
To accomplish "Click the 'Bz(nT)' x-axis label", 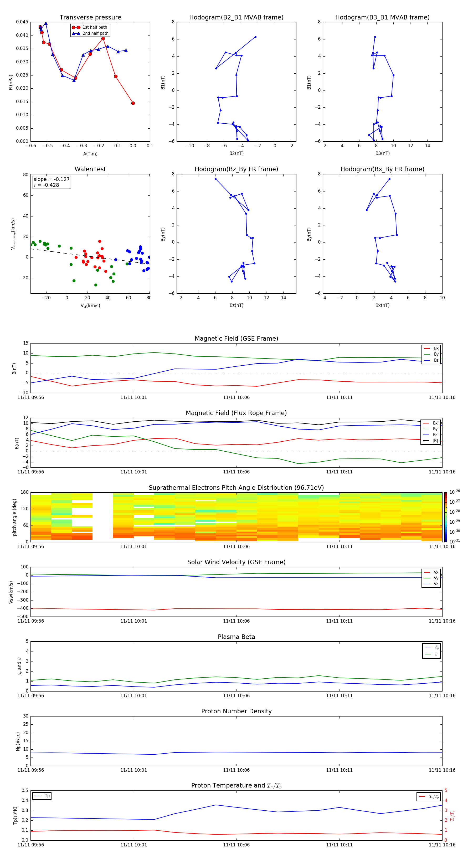I will 236,305.
